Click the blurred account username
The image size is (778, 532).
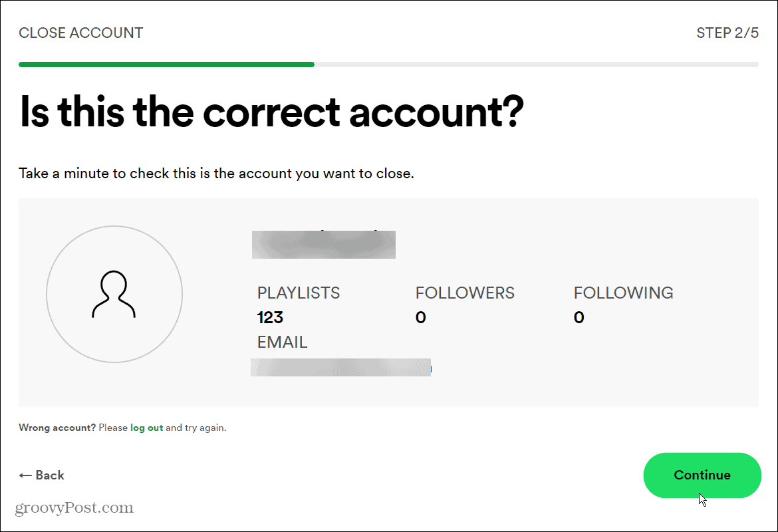[323, 244]
